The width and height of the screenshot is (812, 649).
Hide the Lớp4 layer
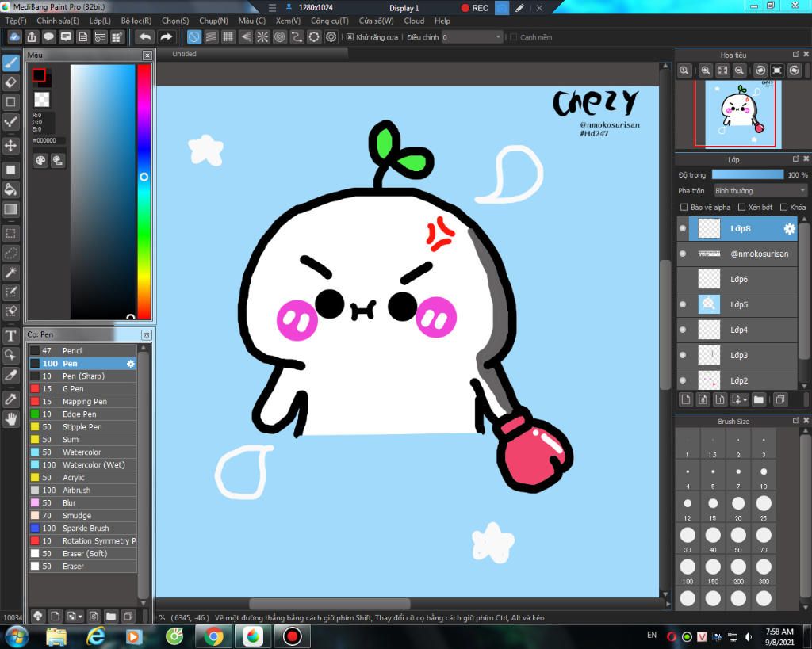(x=683, y=330)
